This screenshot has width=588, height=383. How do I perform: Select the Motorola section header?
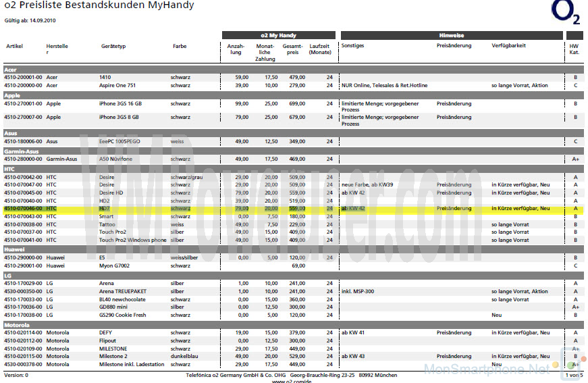(293, 325)
